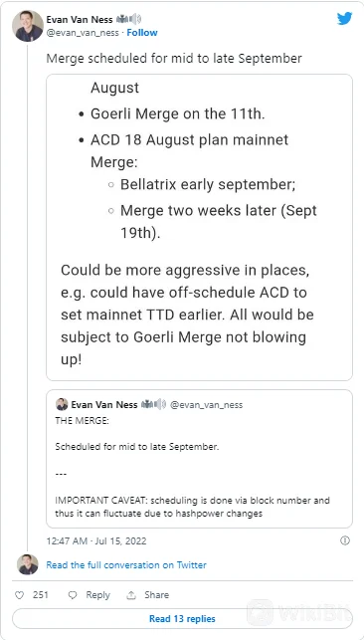Follow Evan Van Ness

142,33
